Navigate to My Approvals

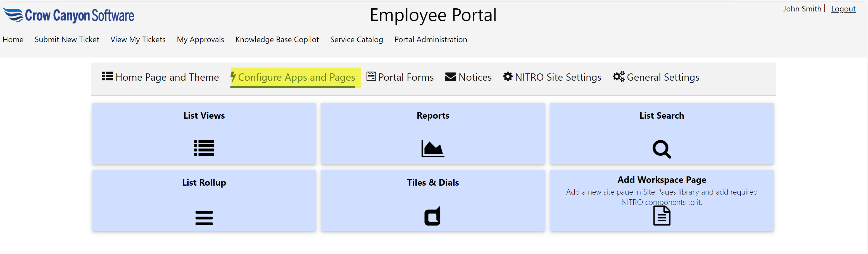pyautogui.click(x=200, y=39)
